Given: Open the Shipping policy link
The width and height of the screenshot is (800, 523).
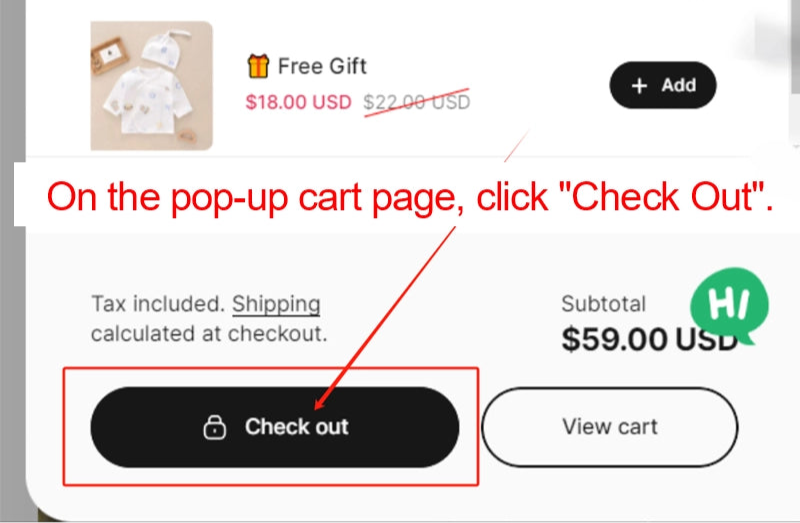Looking at the screenshot, I should (276, 304).
